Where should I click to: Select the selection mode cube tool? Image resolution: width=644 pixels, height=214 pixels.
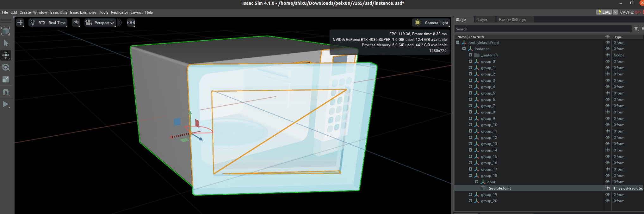pyautogui.click(x=6, y=31)
